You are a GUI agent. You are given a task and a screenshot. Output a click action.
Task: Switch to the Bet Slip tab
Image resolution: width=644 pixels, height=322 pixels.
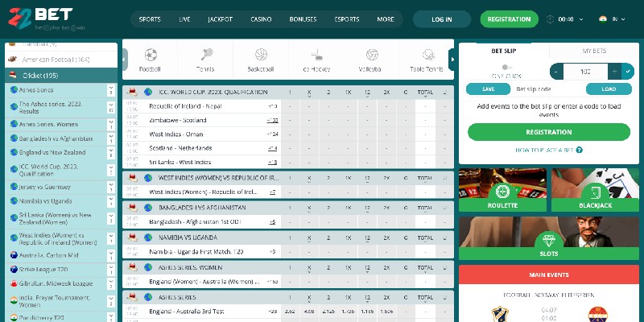point(504,51)
